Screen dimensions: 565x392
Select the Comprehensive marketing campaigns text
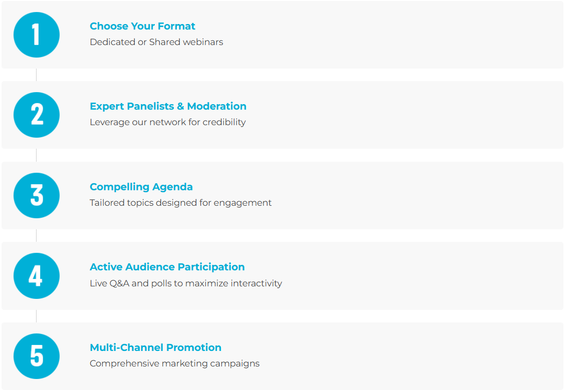(175, 363)
